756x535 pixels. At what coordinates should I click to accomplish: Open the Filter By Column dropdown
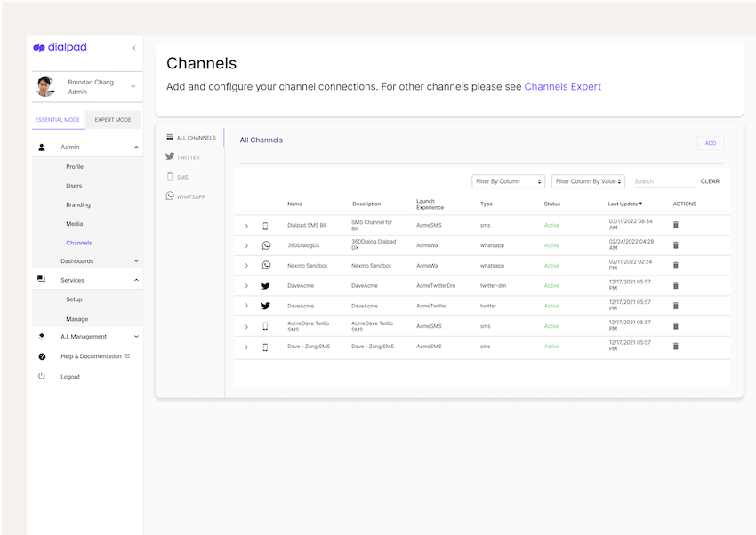click(x=509, y=181)
